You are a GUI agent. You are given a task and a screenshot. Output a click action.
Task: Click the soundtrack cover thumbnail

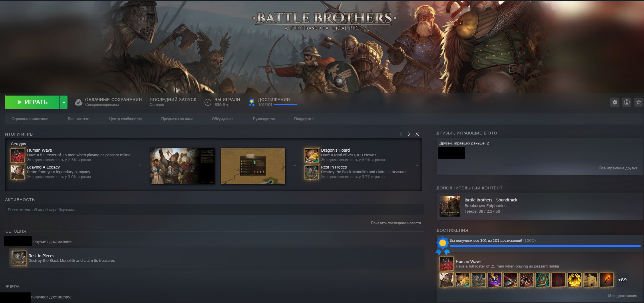coord(450,206)
